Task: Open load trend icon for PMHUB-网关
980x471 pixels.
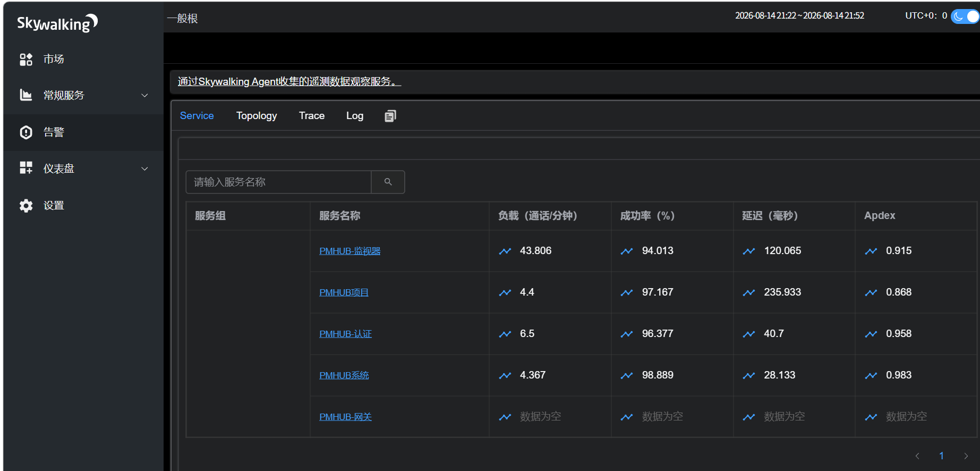Action: coord(505,417)
